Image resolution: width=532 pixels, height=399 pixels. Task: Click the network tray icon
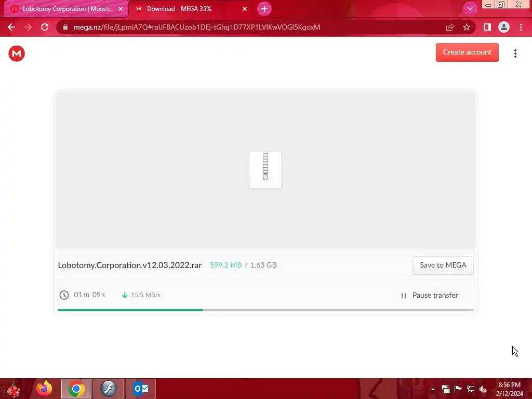coord(471,389)
